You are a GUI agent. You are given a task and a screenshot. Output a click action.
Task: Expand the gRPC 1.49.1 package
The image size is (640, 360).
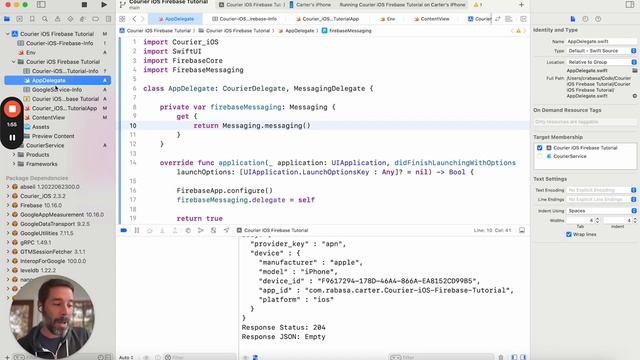pos(7,242)
